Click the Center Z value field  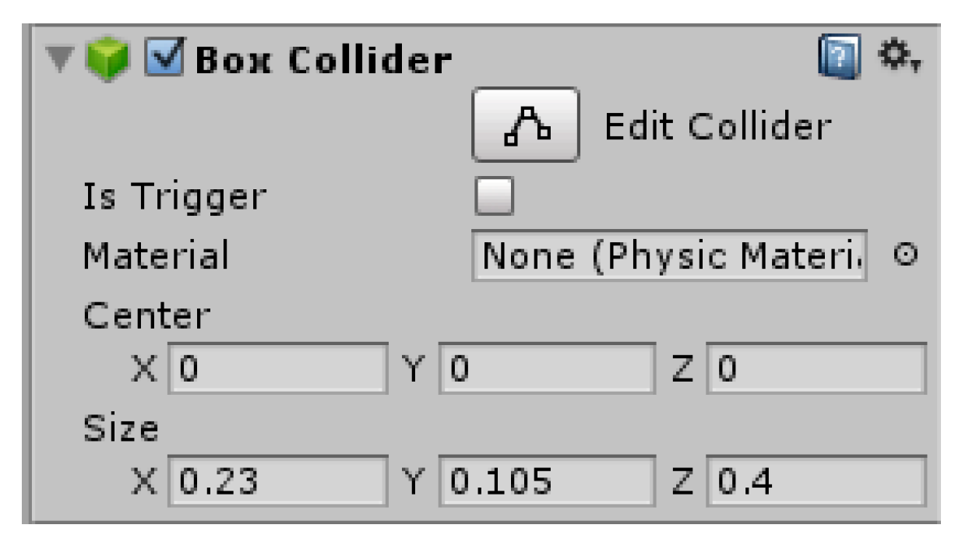(x=816, y=369)
